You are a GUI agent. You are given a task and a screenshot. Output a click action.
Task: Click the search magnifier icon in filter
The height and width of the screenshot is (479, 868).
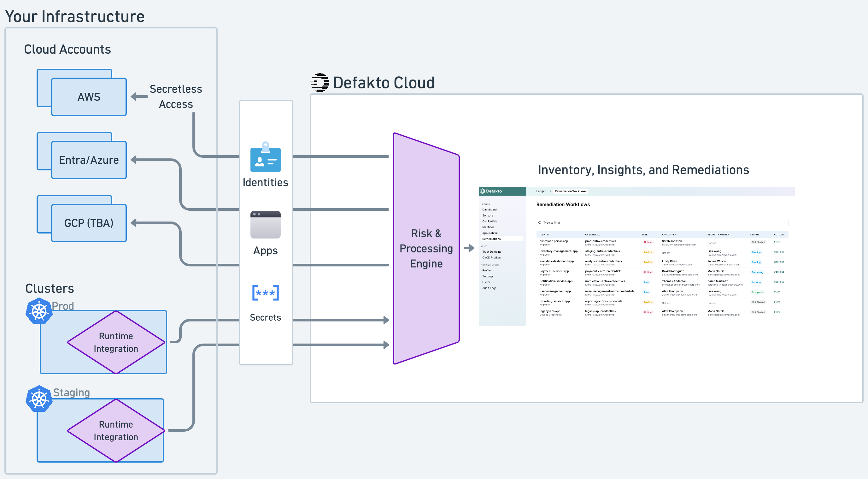(x=540, y=223)
